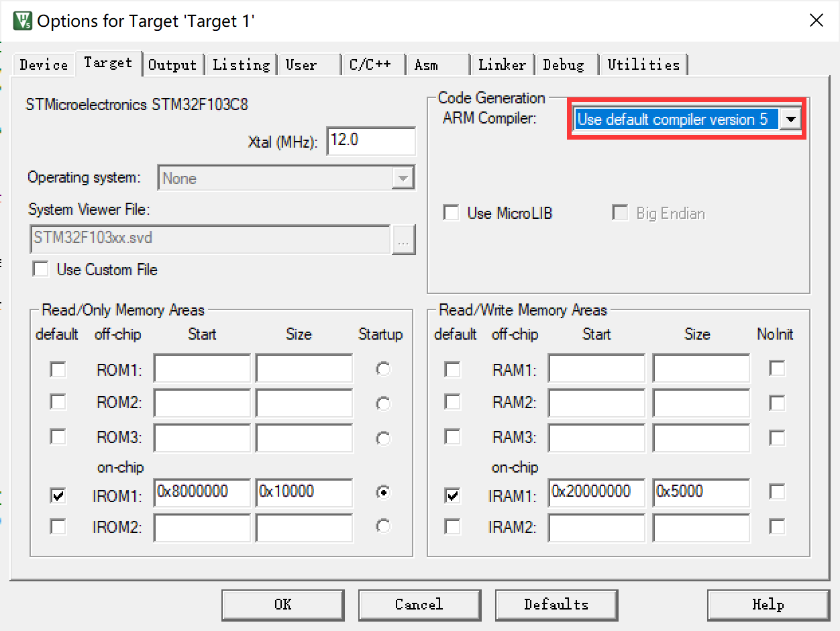840x631 pixels.
Task: Confirm settings with OK button
Action: (x=283, y=605)
